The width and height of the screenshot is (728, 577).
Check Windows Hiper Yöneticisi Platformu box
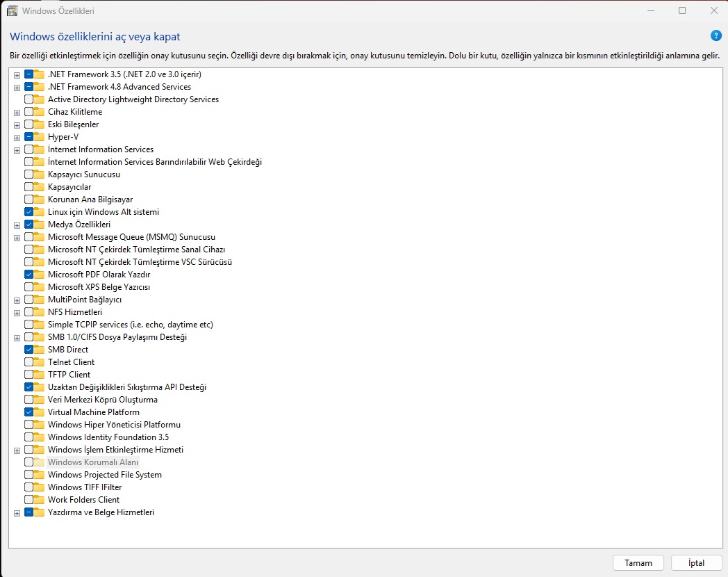click(x=28, y=425)
